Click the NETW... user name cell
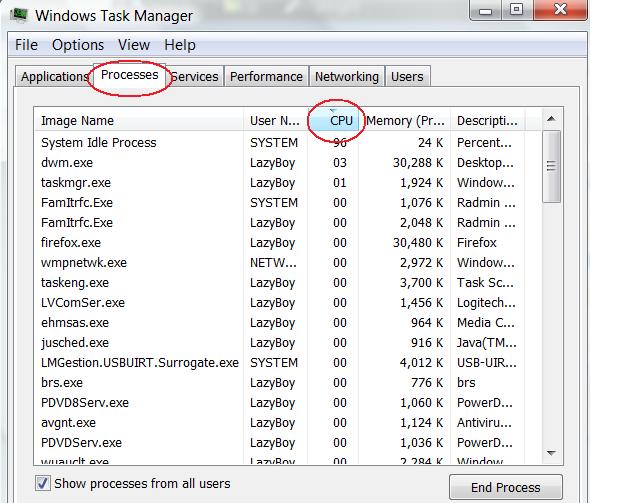640x503 pixels. [x=273, y=263]
